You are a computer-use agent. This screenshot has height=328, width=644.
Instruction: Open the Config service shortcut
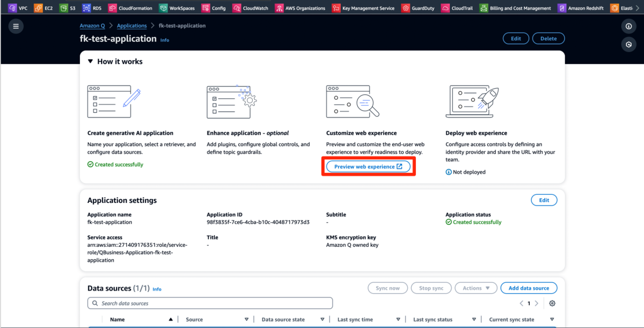[214, 8]
